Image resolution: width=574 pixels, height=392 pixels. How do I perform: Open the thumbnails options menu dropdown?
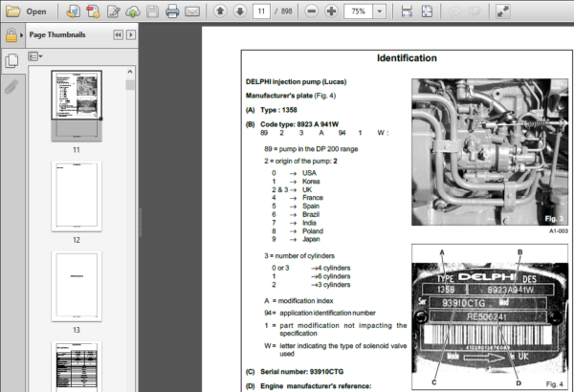tap(35, 56)
